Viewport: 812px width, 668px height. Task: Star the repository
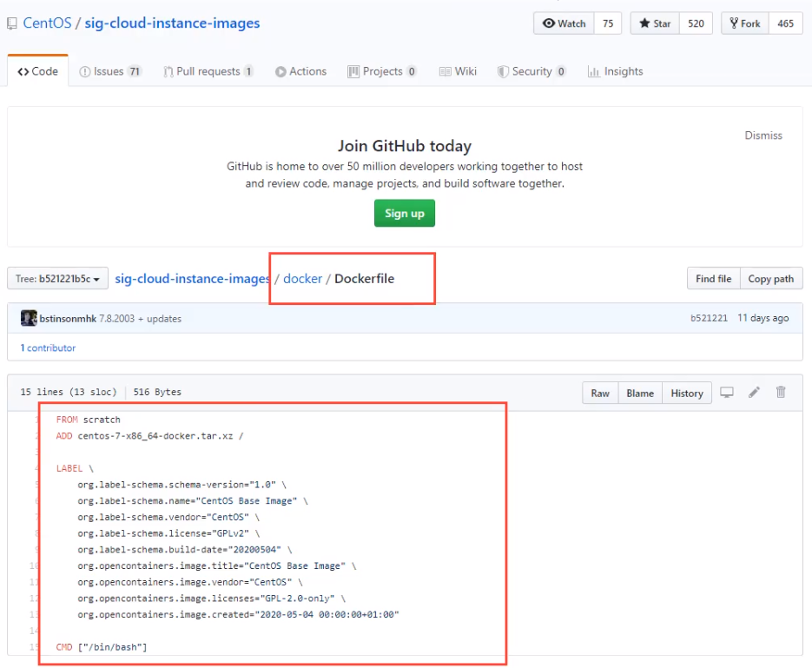(655, 23)
